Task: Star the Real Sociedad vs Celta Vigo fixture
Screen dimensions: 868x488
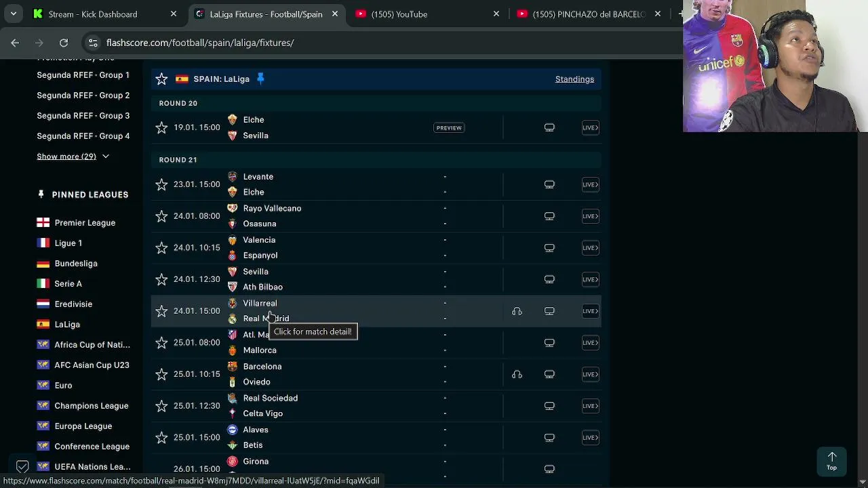Action: [161, 406]
